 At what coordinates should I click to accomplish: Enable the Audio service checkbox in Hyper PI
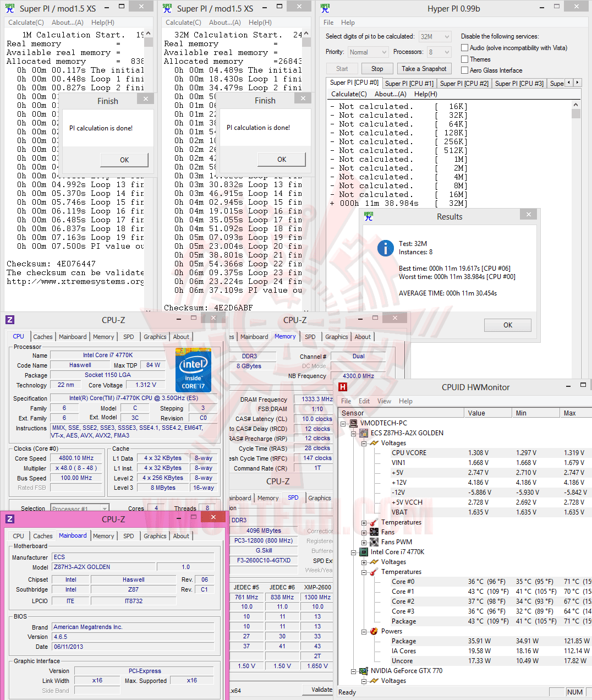[465, 48]
